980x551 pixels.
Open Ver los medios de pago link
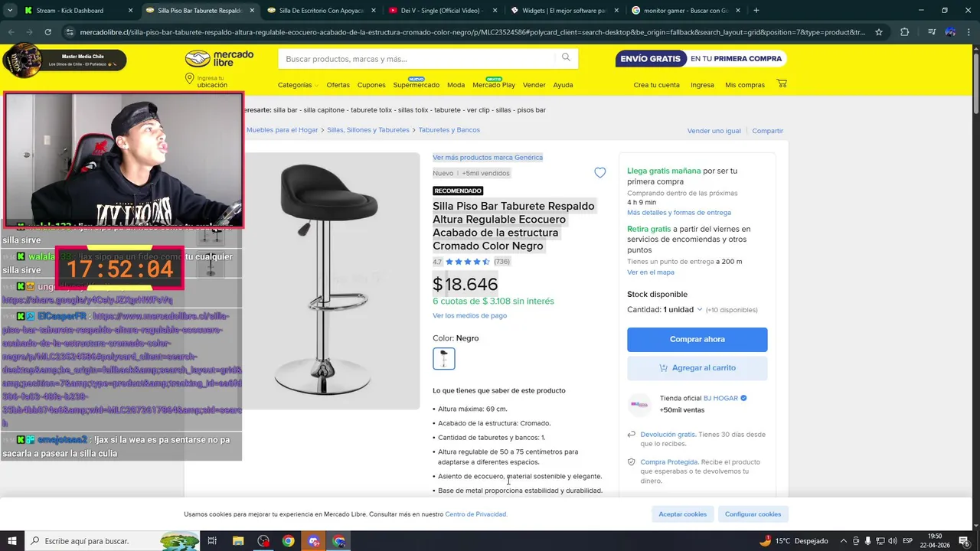(469, 315)
